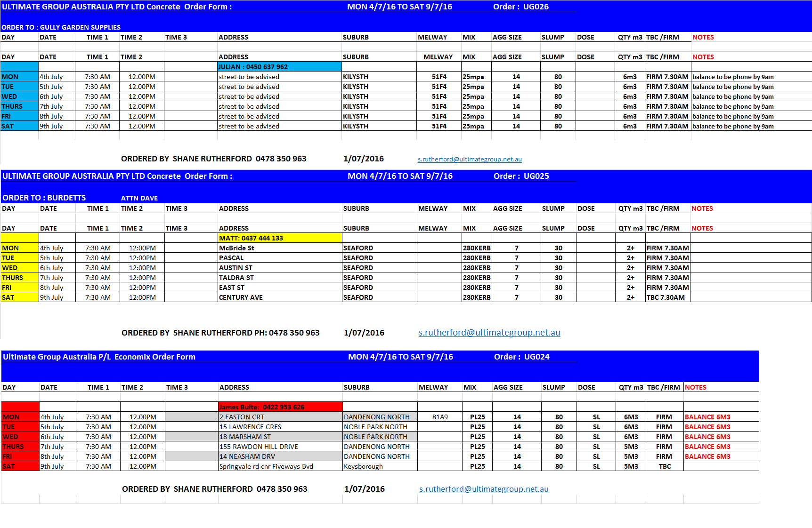Select the yellow MATT: 0437 444 133 cell
Screen dimensions: 812x528
pos(279,238)
